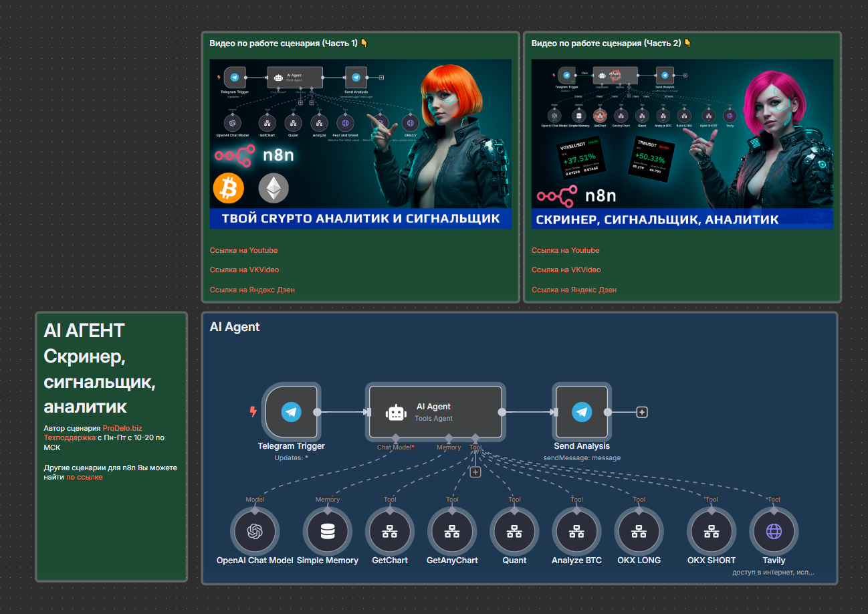This screenshot has height=614, width=868.
Task: Open the Tavily tool node
Action: pyautogui.click(x=774, y=531)
